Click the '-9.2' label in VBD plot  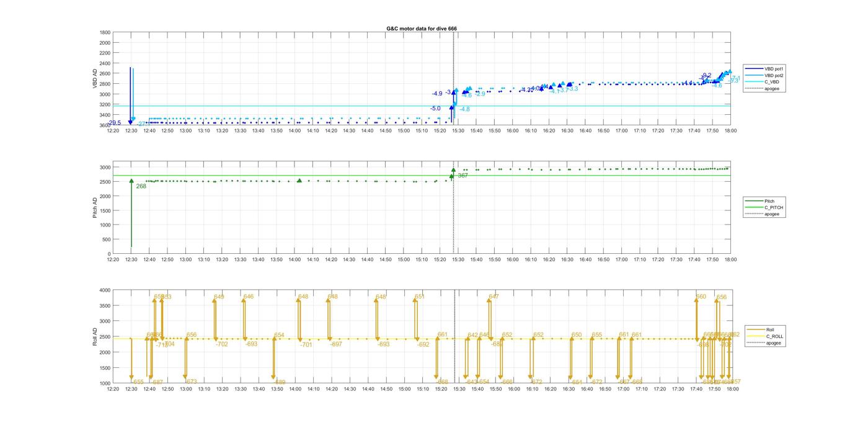pyautogui.click(x=706, y=75)
